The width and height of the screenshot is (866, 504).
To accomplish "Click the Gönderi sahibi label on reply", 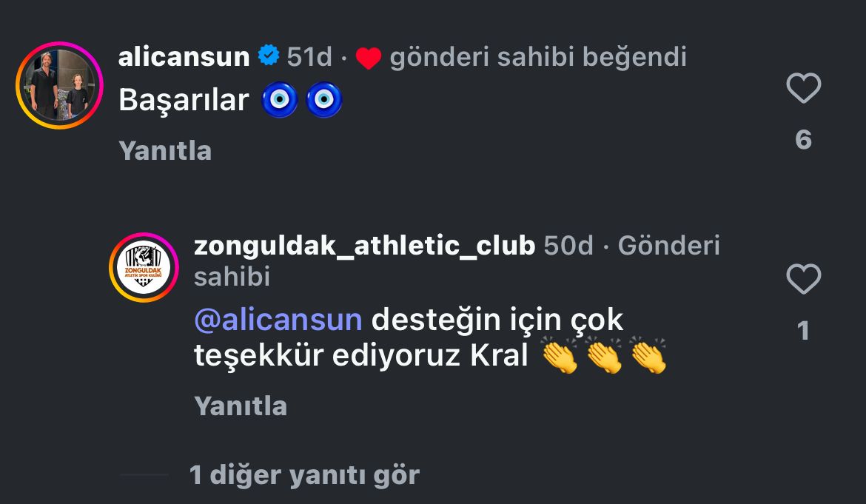I will (x=457, y=261).
